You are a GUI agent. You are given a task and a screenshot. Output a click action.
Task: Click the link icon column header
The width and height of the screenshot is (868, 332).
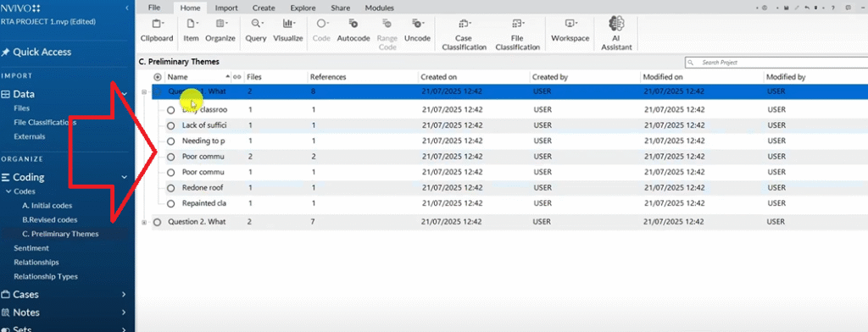[x=237, y=77]
